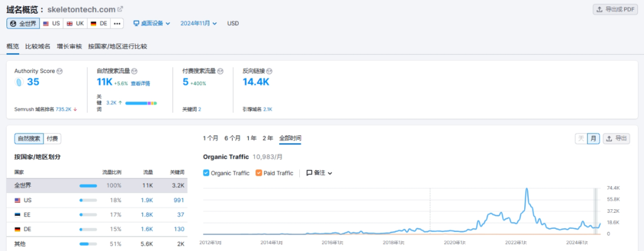Viewport: 644px width, 251px height.
Task: Click the chart 导出 button
Action: (617, 139)
